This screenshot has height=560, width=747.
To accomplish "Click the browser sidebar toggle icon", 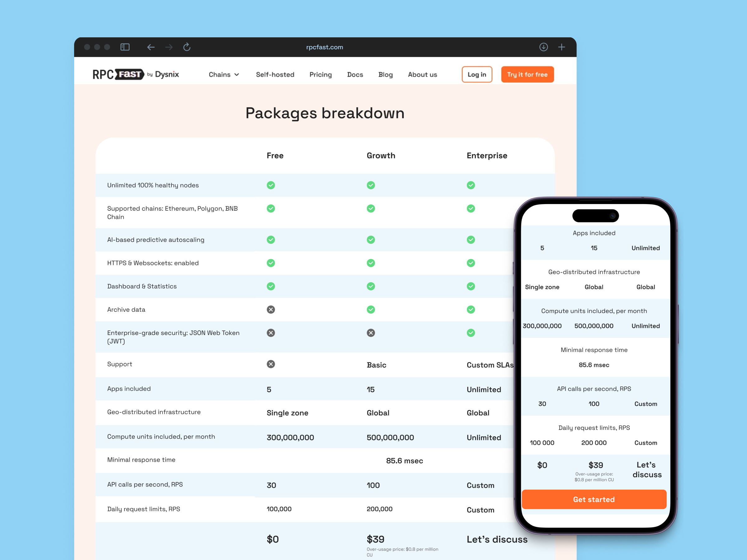I will (125, 47).
